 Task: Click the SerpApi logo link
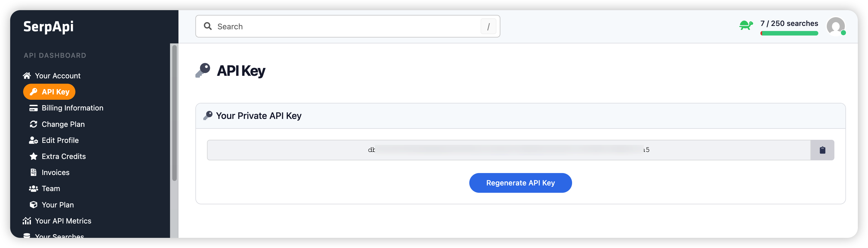49,26
